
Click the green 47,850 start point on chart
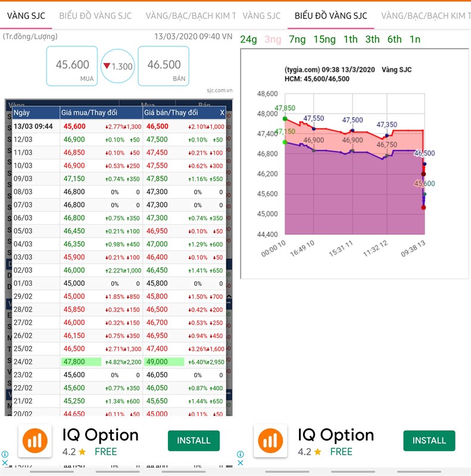285,118
